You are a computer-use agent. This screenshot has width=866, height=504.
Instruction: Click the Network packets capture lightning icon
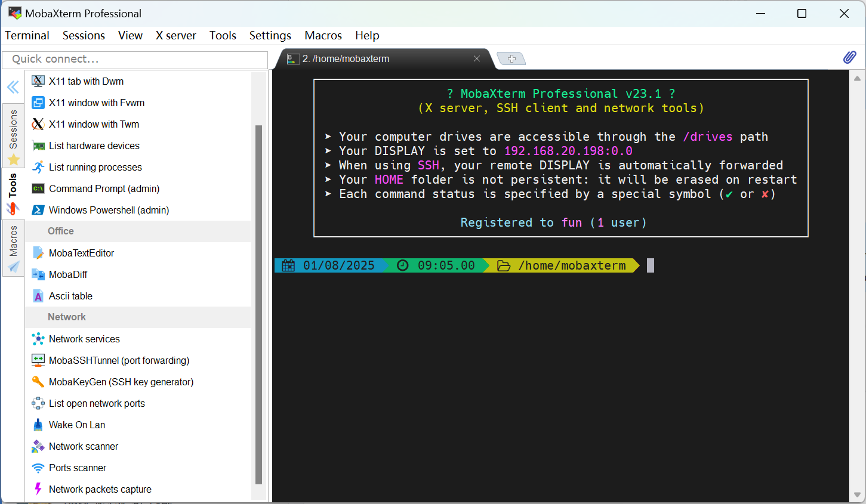(x=38, y=489)
